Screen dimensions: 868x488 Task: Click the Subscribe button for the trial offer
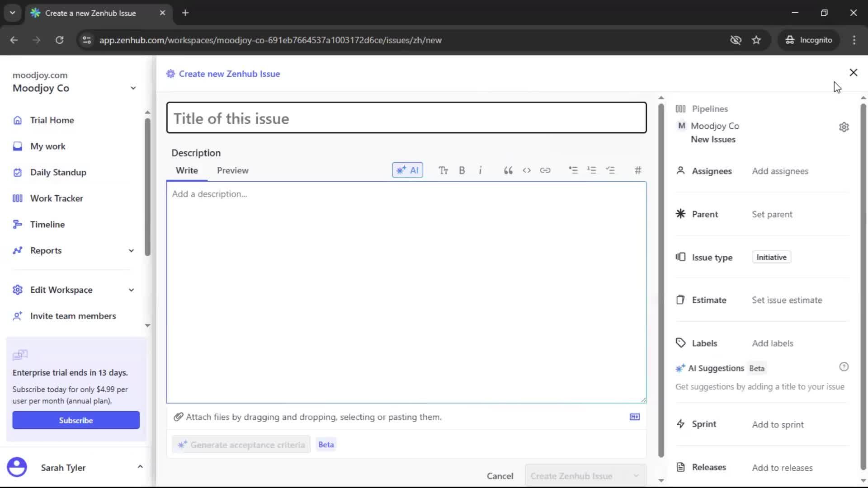coord(76,420)
